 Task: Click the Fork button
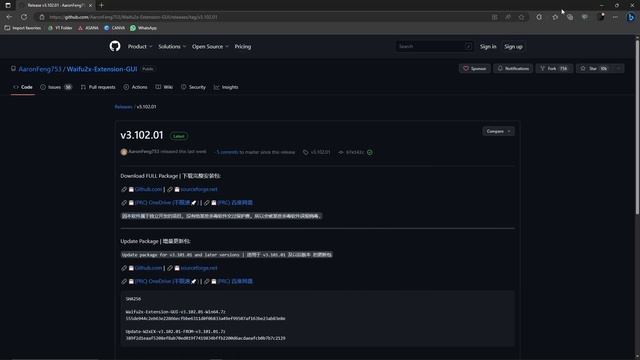pyautogui.click(x=554, y=69)
